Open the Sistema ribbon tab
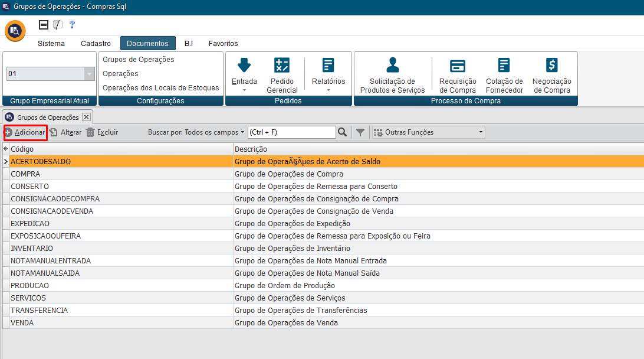Image resolution: width=644 pixels, height=359 pixels. [x=51, y=44]
